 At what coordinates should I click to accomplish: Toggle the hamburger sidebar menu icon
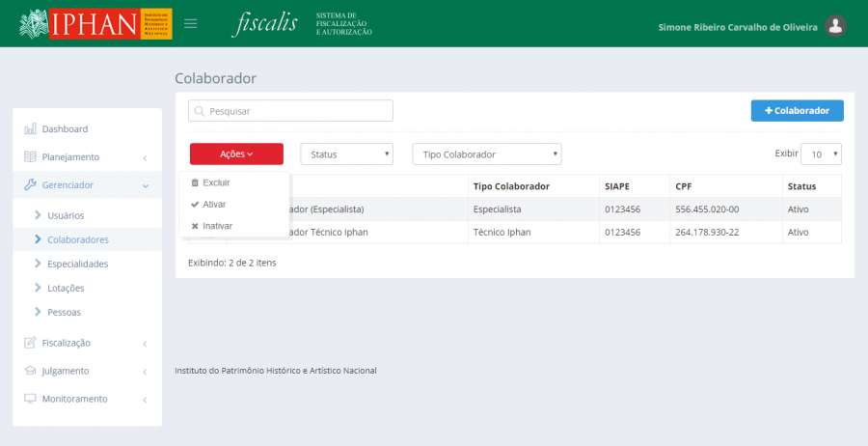point(191,23)
